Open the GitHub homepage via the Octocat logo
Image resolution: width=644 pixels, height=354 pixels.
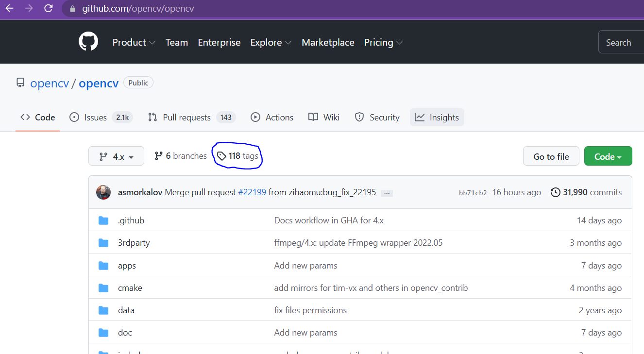click(88, 42)
